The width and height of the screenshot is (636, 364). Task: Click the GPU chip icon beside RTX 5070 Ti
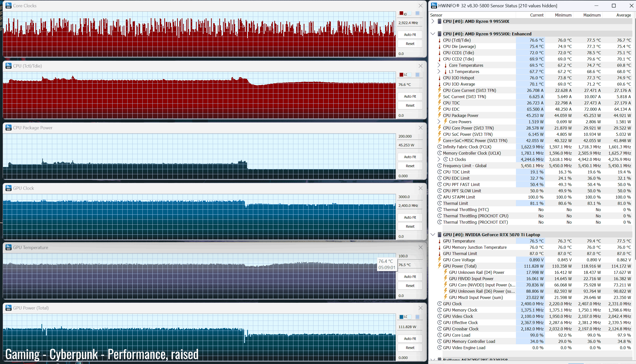[439, 235]
